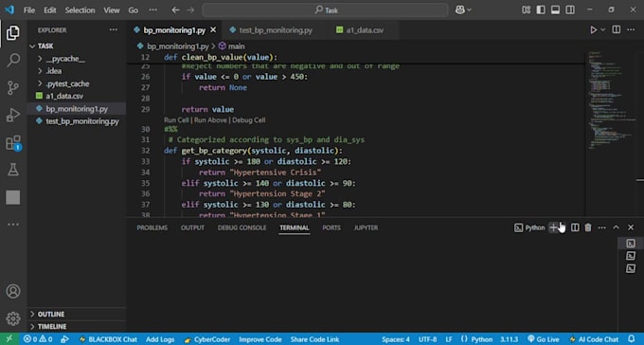Select the first terminal instance in list

(x=631, y=244)
